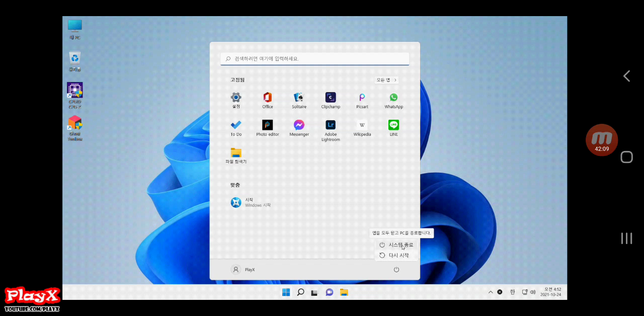Select 시스템 종료 to shut down
This screenshot has width=644, height=316.
[x=396, y=245]
